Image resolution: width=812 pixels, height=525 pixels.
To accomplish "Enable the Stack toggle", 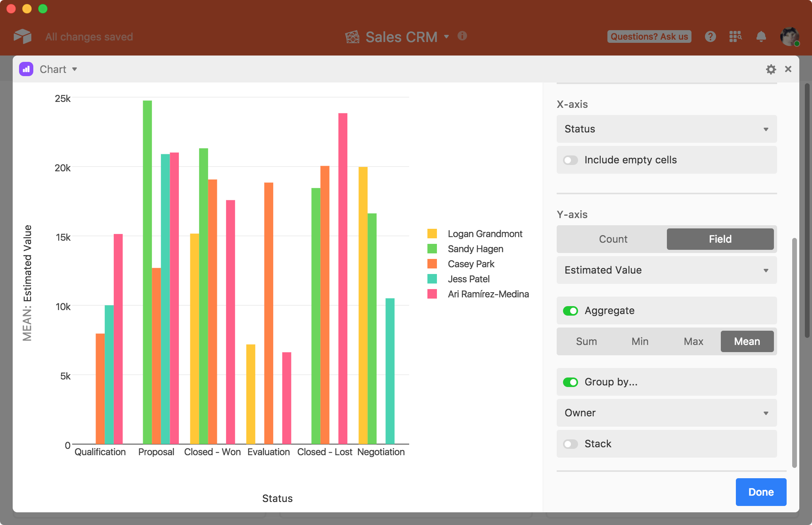I will 571,443.
